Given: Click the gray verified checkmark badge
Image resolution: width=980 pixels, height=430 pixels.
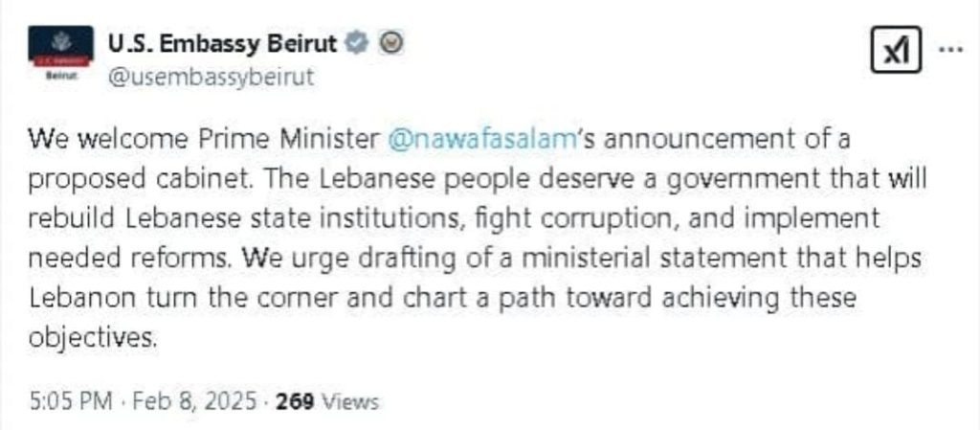Looking at the screenshot, I should point(358,42).
